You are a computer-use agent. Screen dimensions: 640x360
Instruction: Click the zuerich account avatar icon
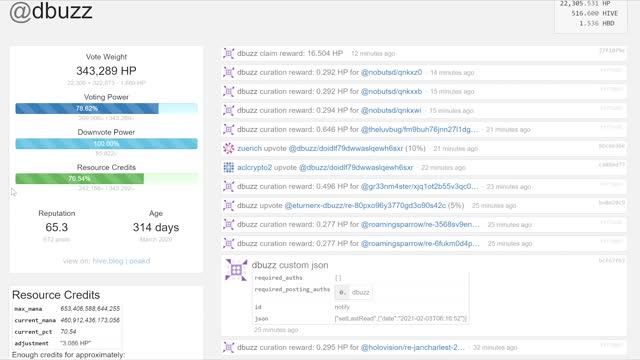pyautogui.click(x=229, y=149)
